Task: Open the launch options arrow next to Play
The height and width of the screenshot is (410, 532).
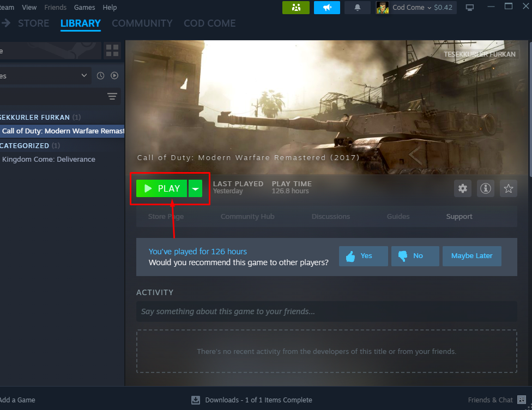Action: 196,188
